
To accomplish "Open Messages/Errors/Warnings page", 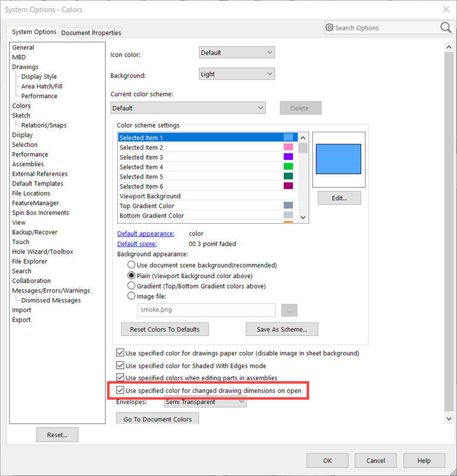I will point(51,290).
